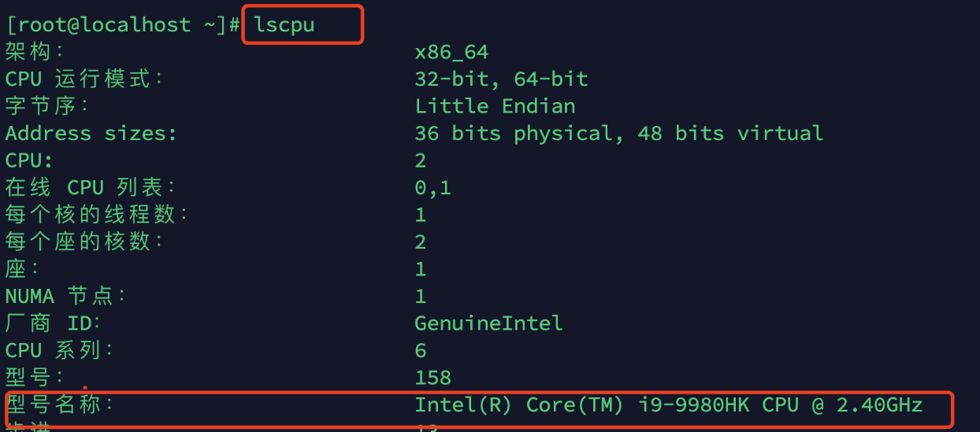Viewport: 980px width, 432px height.
Task: Click the 在线 CPU 列表 label
Action: 91,187
